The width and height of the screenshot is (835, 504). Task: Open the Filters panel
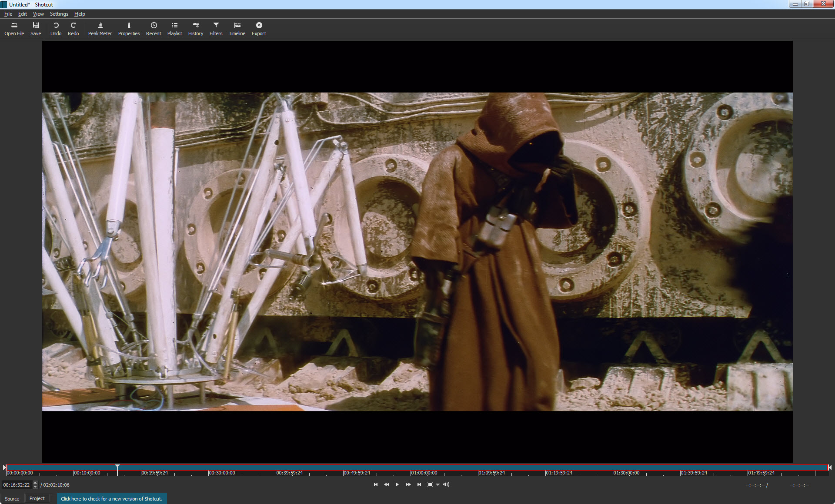tap(216, 29)
